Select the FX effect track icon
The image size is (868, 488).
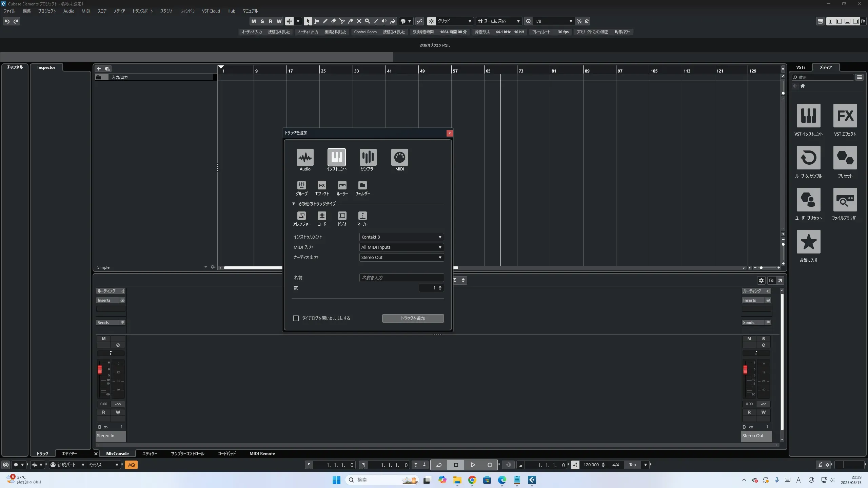tap(322, 185)
